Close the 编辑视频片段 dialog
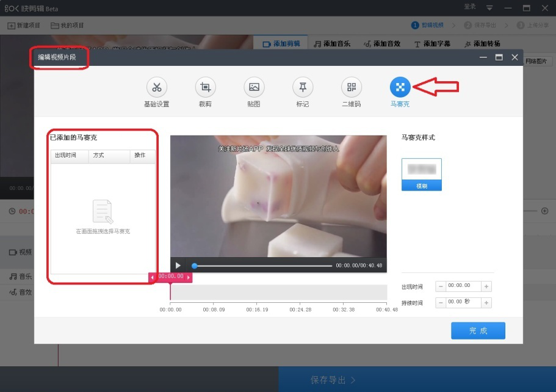 [515, 57]
